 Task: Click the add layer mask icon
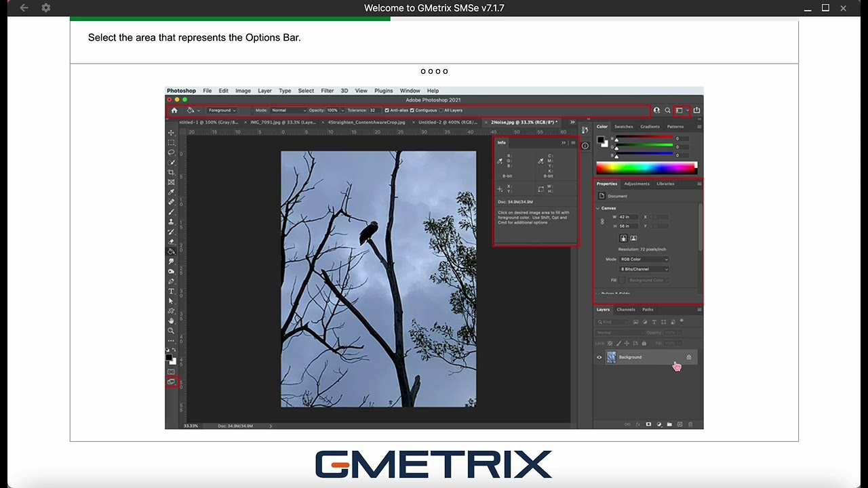(x=648, y=424)
